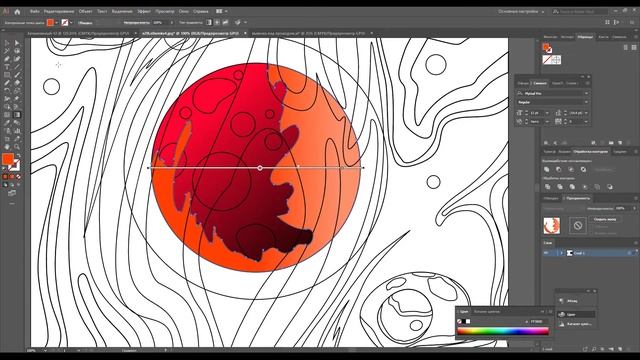Click the Цвет entry in the small floating panel
Screen dimensions: 640x360
[x=576, y=314]
